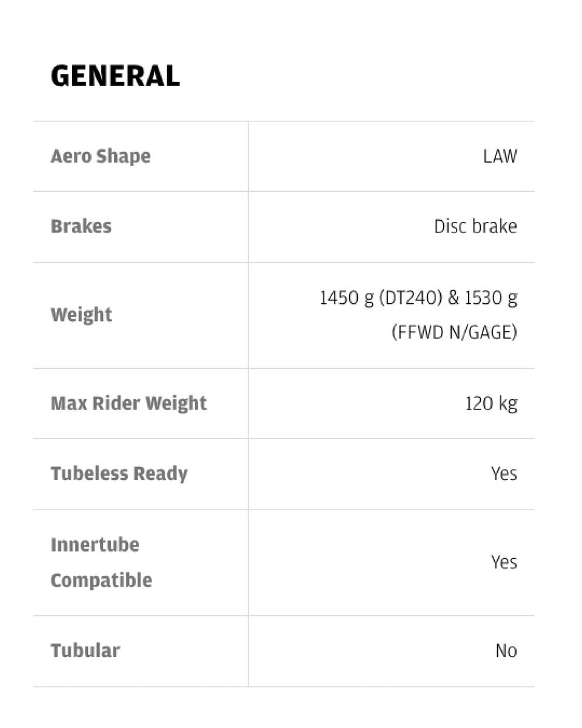Click the 120 kg value

pyautogui.click(x=492, y=404)
